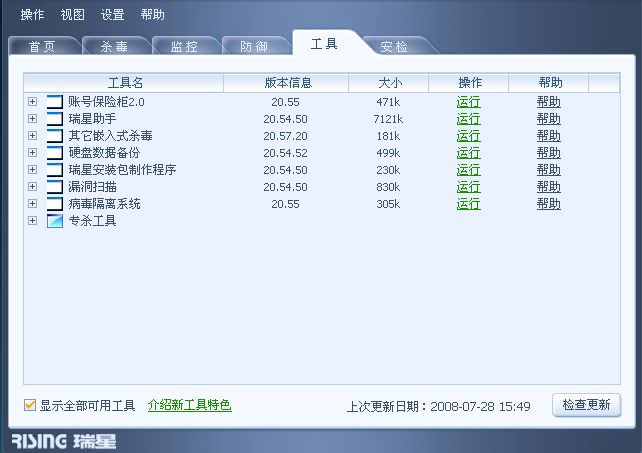Select the 病毒隔离系统 tool name
Image resolution: width=642 pixels, height=453 pixels.
(x=104, y=204)
